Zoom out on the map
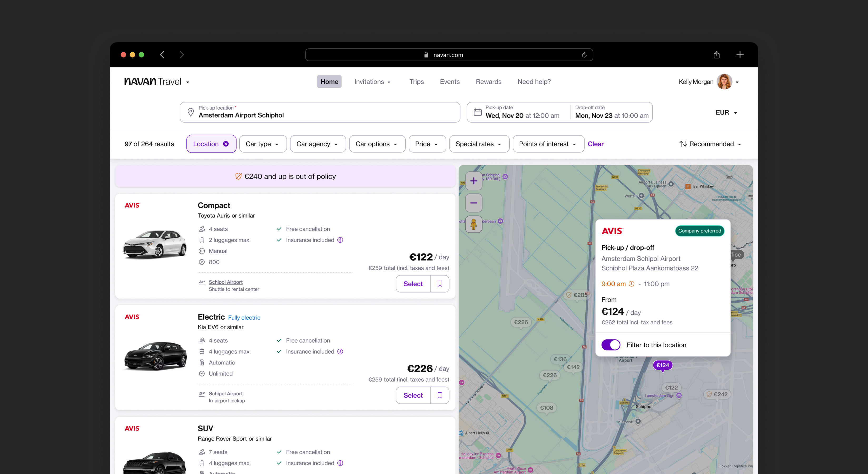Viewport: 868px width, 474px height. 474,203
